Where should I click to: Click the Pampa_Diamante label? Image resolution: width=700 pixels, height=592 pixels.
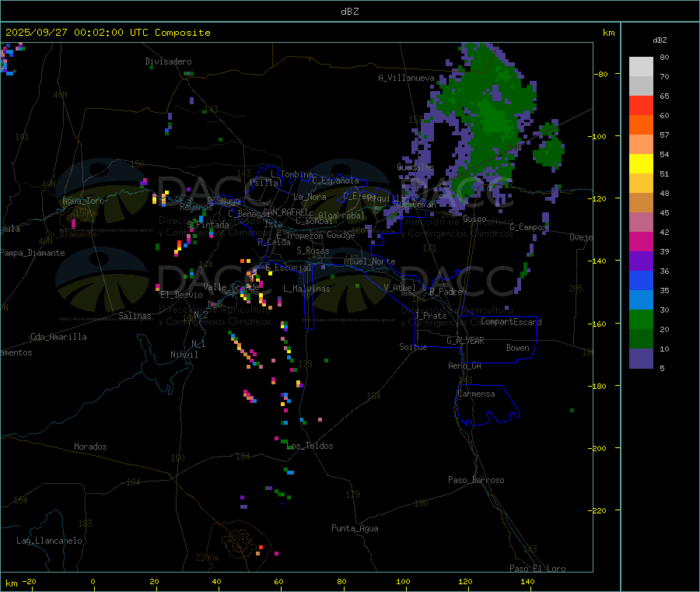click(x=32, y=253)
